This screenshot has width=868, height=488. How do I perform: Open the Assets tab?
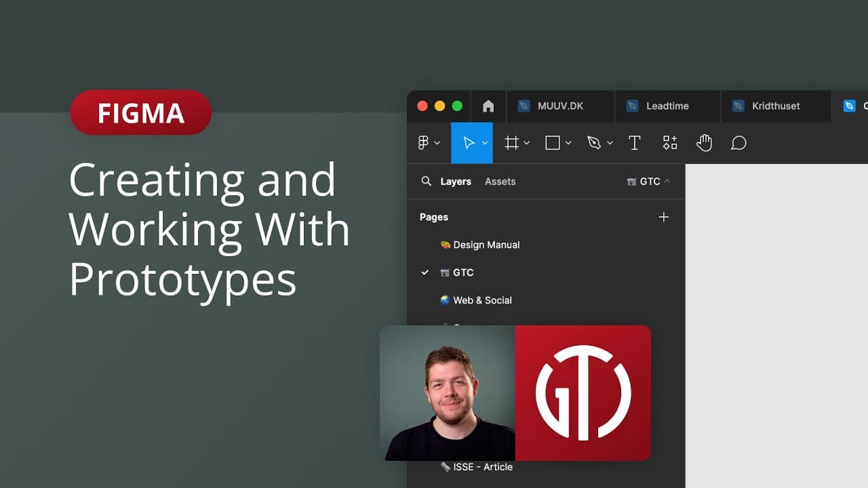(x=500, y=182)
